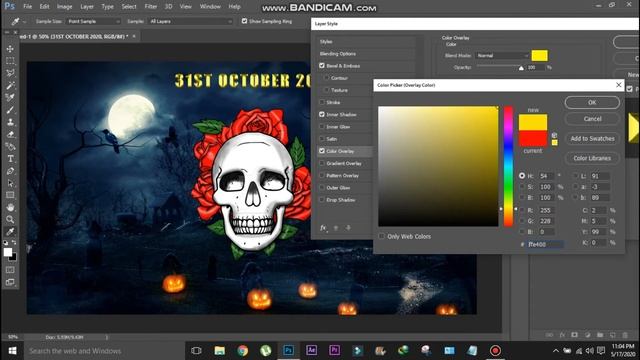Image resolution: width=640 pixels, height=360 pixels.
Task: Select the Zoom tool
Action: [10, 220]
